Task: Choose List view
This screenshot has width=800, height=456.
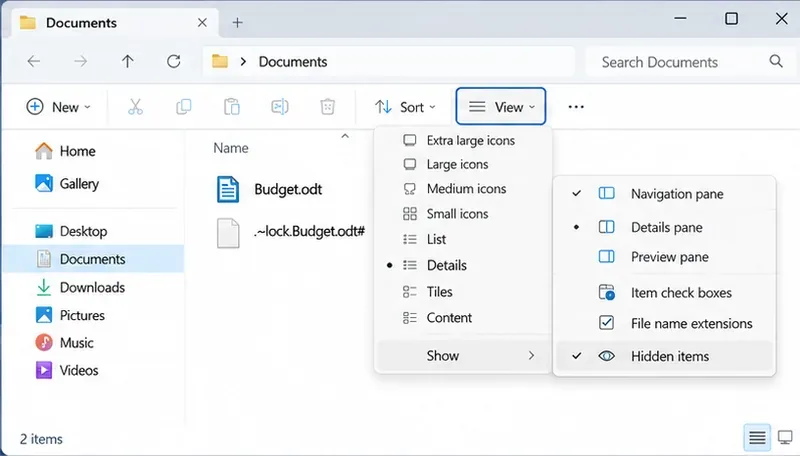Action: click(463, 239)
